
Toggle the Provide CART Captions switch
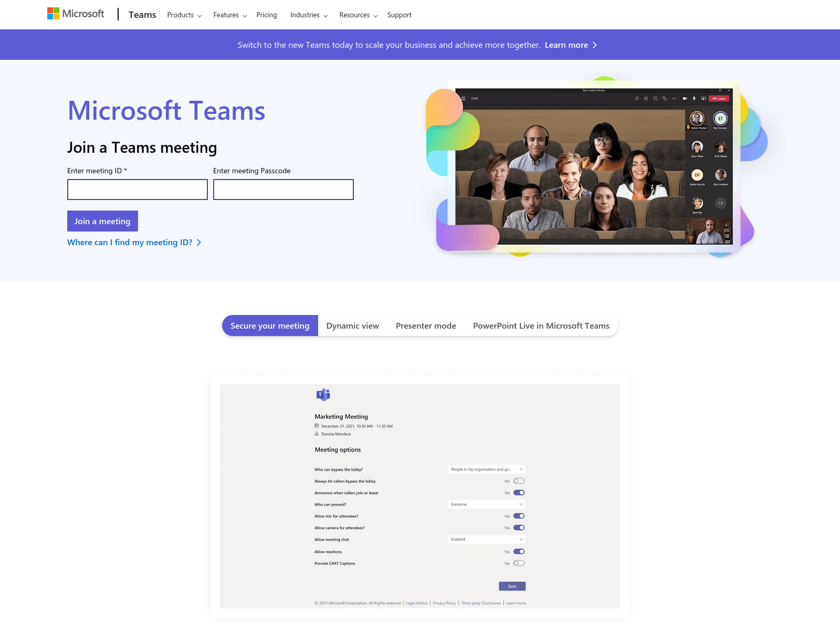pyautogui.click(x=519, y=563)
